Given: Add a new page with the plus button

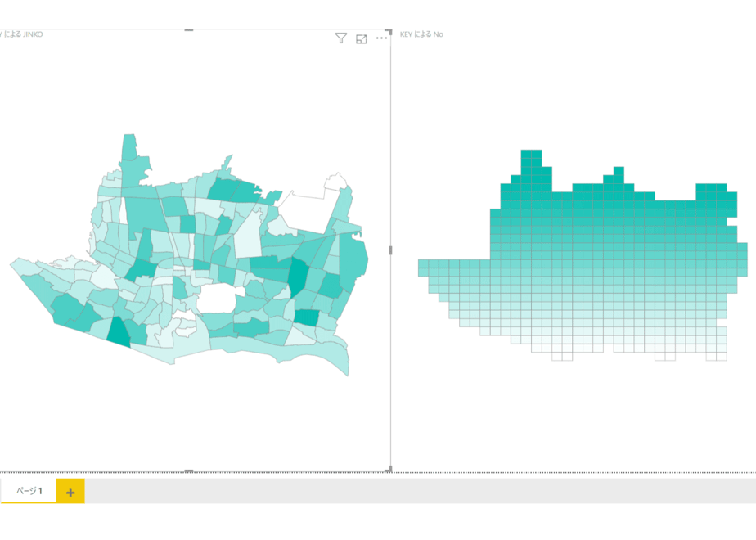Looking at the screenshot, I should [70, 491].
